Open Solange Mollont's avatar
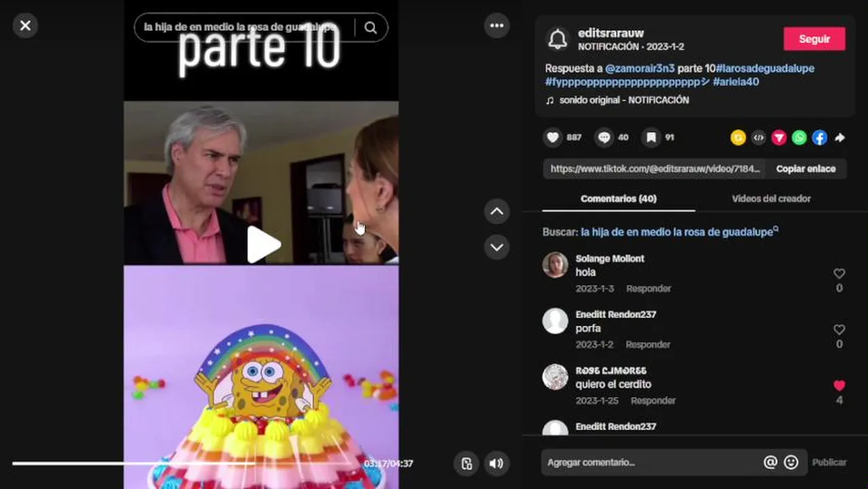868x489 pixels. click(555, 265)
